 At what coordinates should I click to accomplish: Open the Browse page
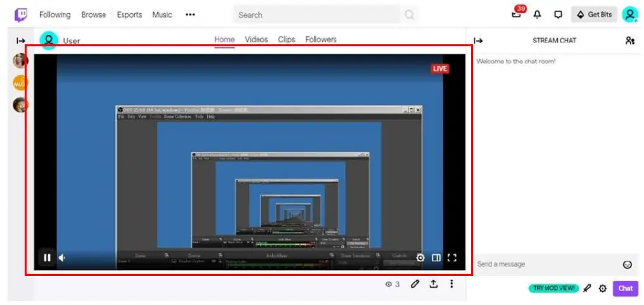pyautogui.click(x=93, y=15)
